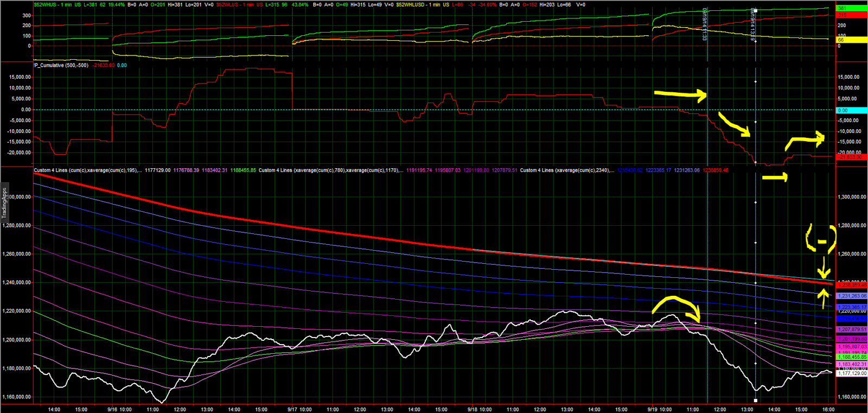Image resolution: width=868 pixels, height=413 pixels.
Task: Click the red 315 price label
Action: tap(851, 15)
